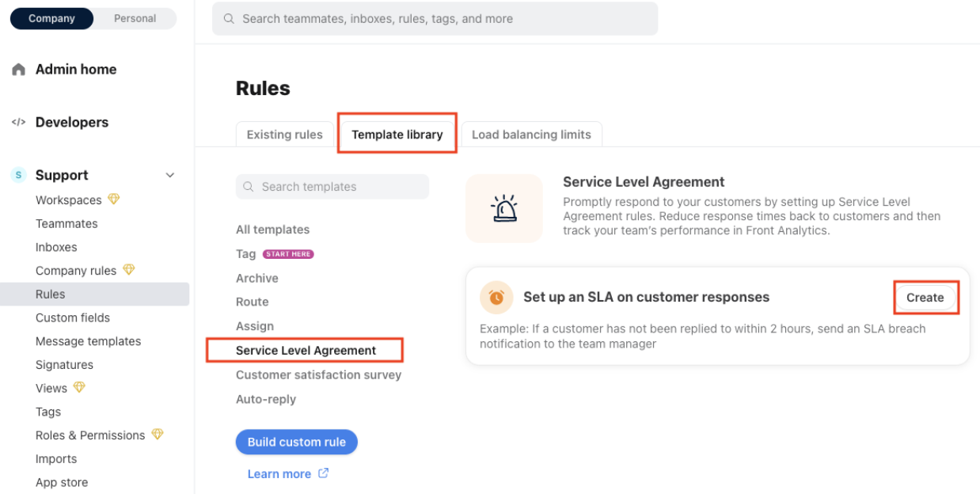The height and width of the screenshot is (494, 980).
Task: Click the external link icon beside Learn more
Action: [x=323, y=473]
